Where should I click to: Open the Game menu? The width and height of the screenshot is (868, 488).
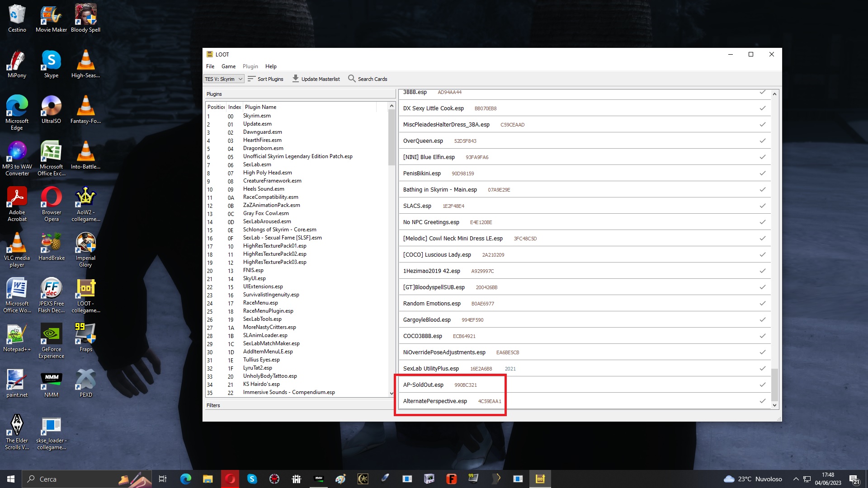pyautogui.click(x=228, y=66)
